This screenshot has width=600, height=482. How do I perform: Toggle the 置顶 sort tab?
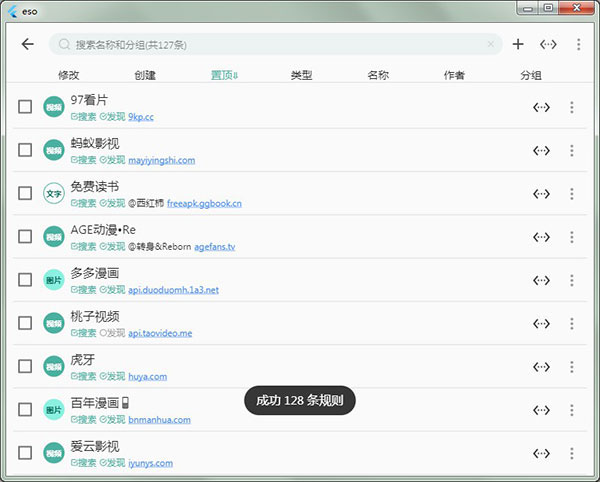click(x=224, y=75)
